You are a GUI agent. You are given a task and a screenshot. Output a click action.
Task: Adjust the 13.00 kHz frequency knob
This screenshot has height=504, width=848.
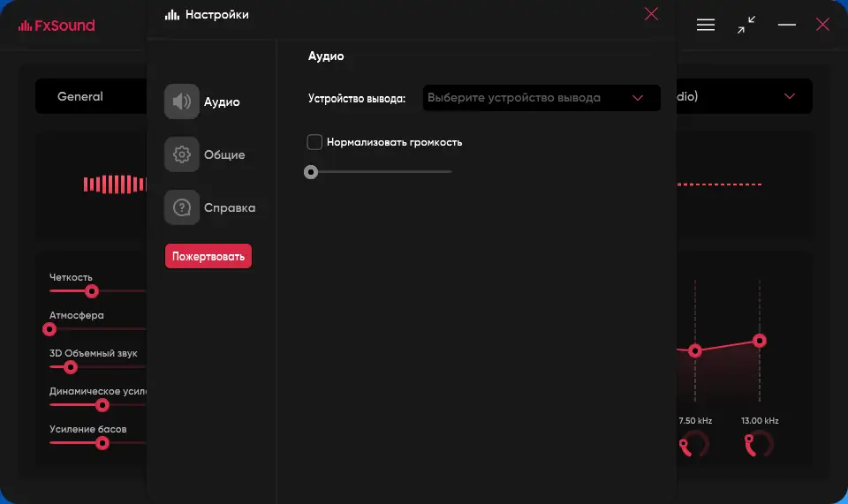coord(758,445)
